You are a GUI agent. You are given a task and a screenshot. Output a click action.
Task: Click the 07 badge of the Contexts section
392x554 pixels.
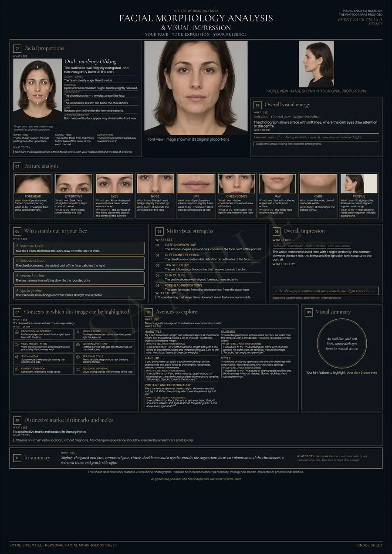pos(17,312)
